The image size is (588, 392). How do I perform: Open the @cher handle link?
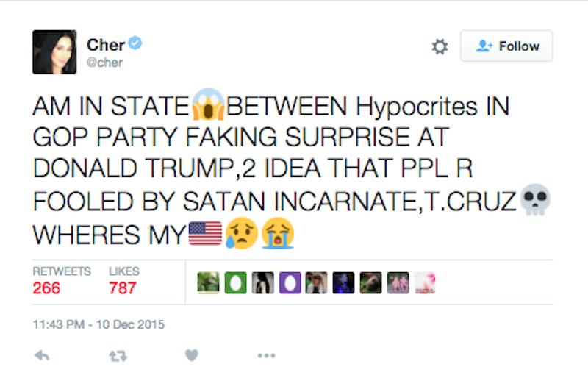tap(105, 63)
